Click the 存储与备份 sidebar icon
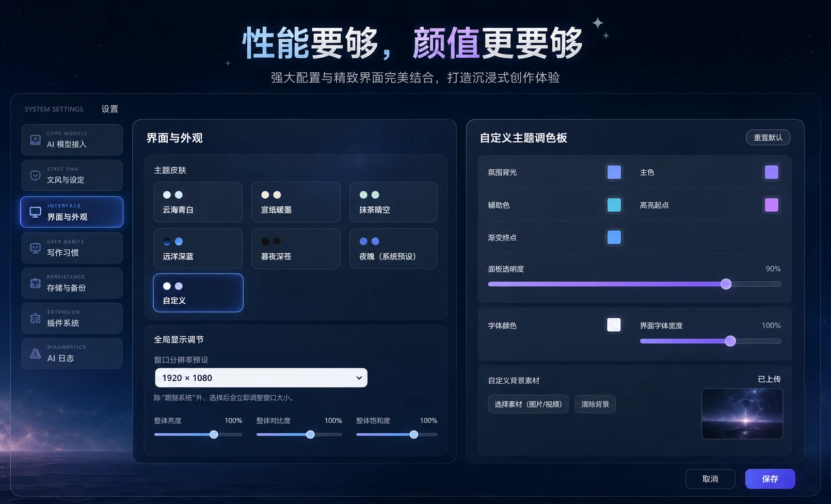Screen dimensions: 831x504 (x=35, y=283)
